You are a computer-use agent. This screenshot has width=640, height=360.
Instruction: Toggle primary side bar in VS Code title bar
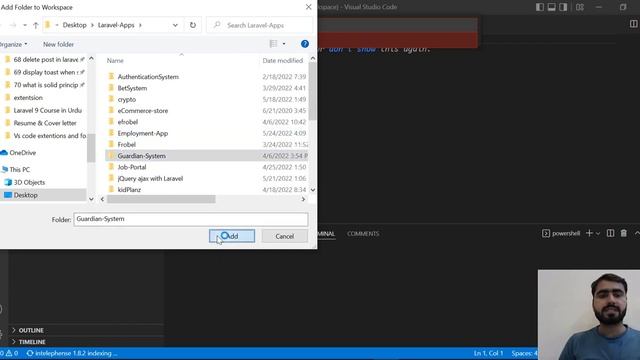pyautogui.click(x=540, y=7)
